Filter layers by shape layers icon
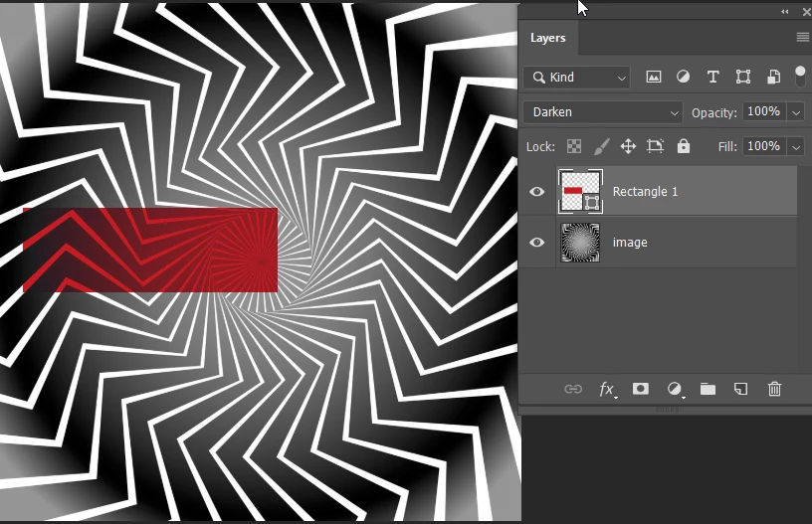 (743, 78)
